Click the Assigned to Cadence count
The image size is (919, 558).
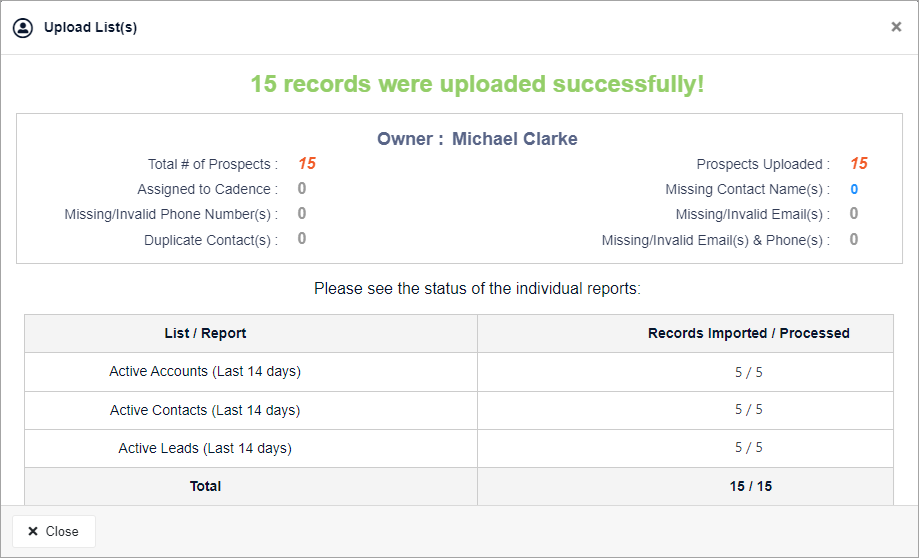point(301,189)
